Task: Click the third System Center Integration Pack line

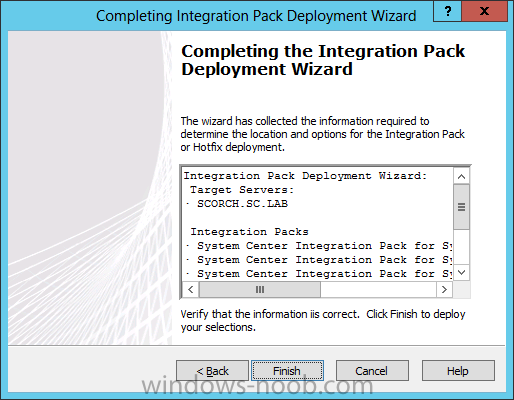Action: (x=319, y=274)
